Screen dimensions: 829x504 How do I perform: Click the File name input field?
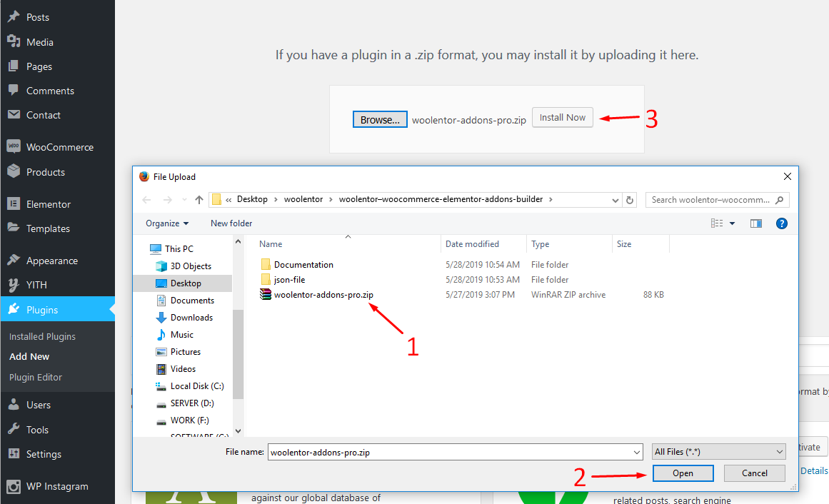(456, 452)
